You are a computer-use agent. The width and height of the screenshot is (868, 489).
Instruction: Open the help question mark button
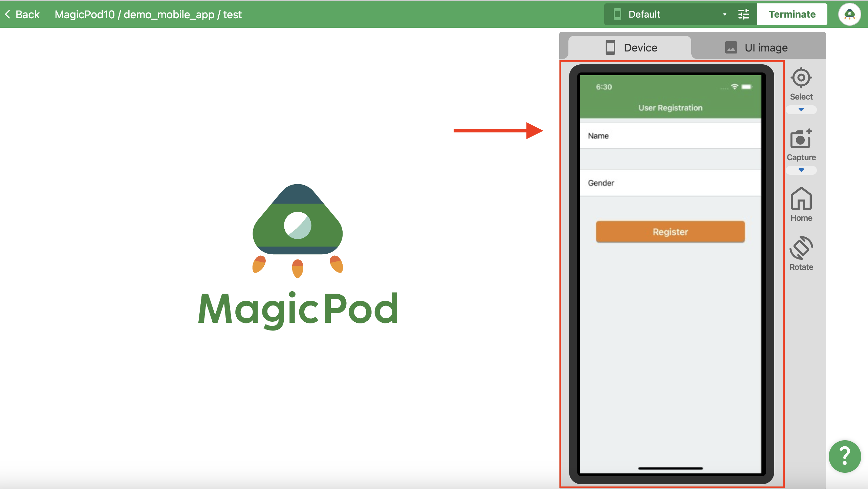tap(845, 456)
